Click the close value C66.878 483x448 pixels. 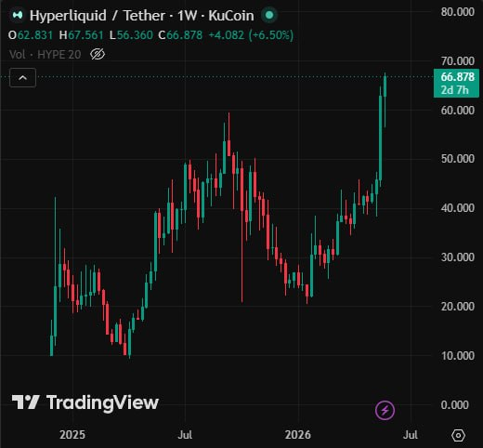point(180,35)
